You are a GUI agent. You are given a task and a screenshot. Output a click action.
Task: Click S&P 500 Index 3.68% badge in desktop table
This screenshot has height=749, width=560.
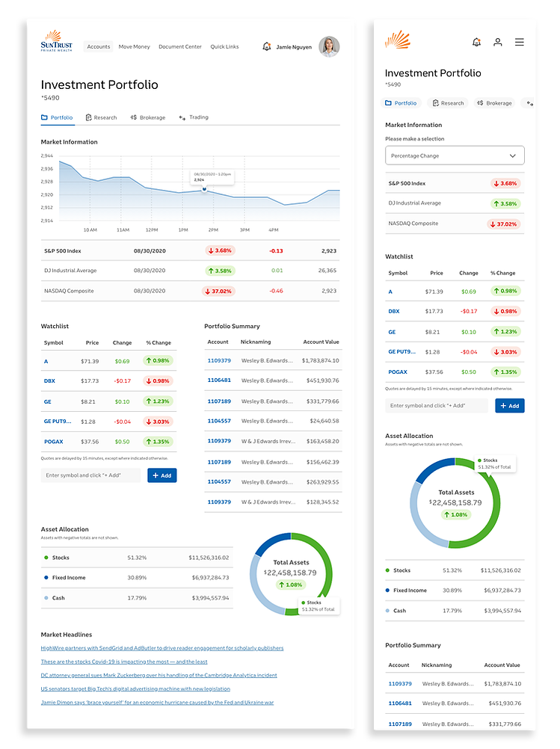(x=221, y=250)
